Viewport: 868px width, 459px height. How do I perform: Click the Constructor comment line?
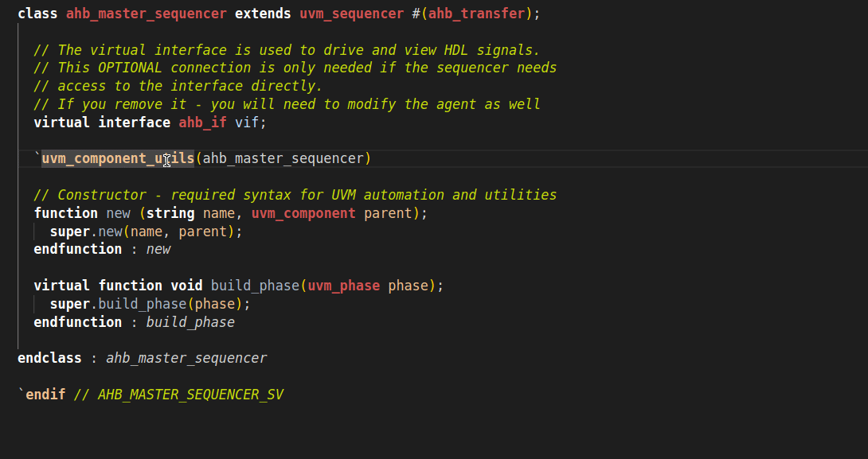(x=295, y=195)
